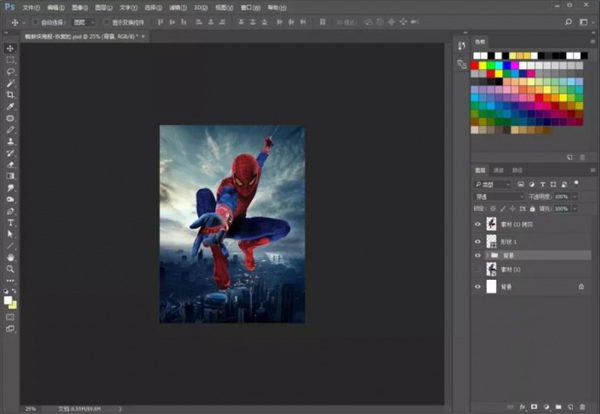The image size is (600, 414).
Task: Select the Crop tool
Action: [x=11, y=94]
